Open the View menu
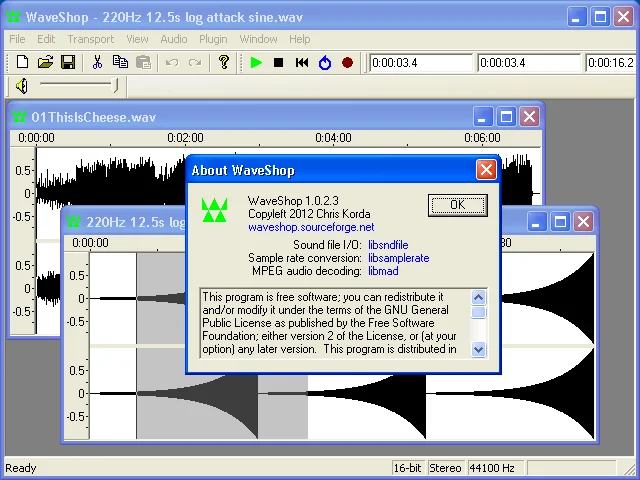640x480 pixels. pyautogui.click(x=137, y=39)
